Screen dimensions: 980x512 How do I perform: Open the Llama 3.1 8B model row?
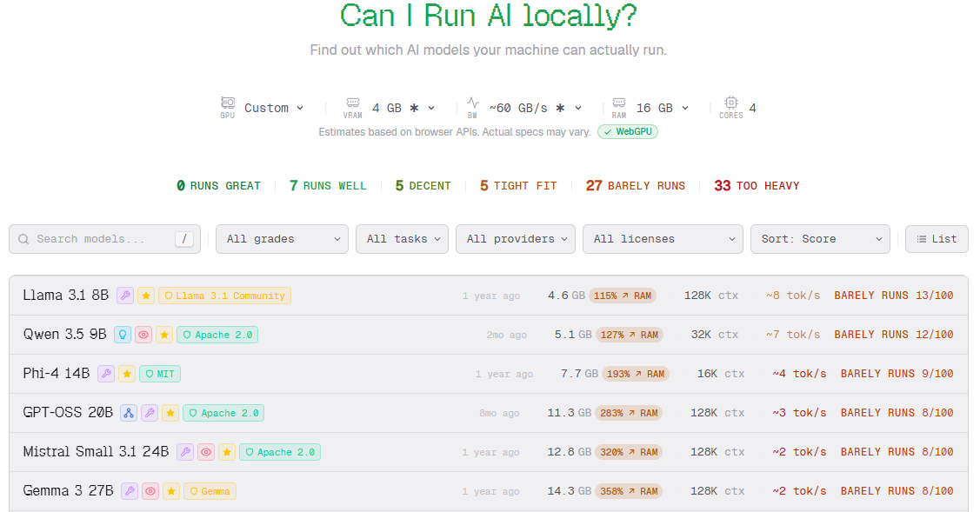[x=488, y=296]
